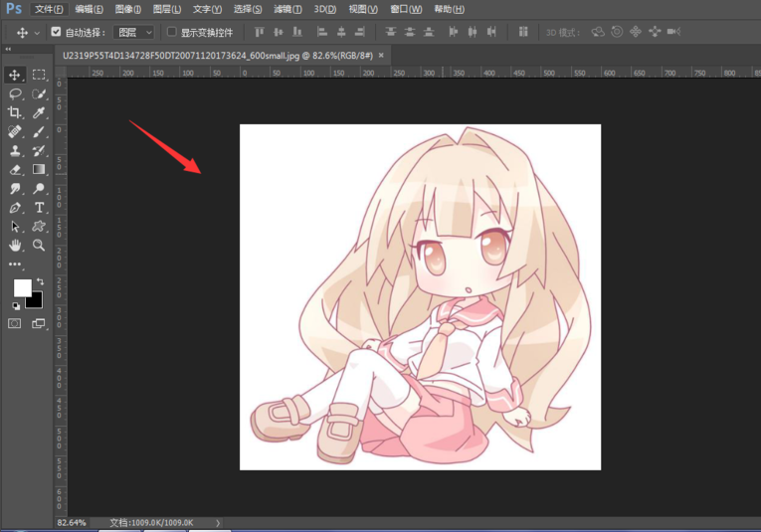The height and width of the screenshot is (532, 761).
Task: Select the Hand tool
Action: pyautogui.click(x=15, y=245)
